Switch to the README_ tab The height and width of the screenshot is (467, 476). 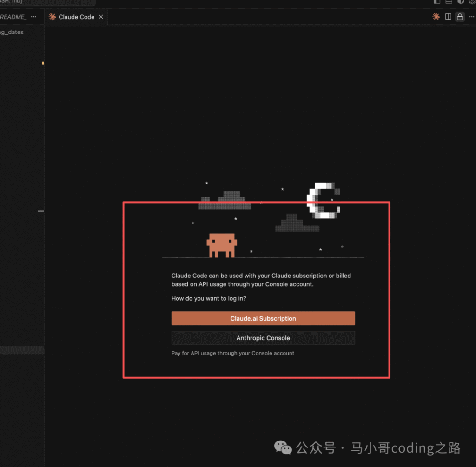13,17
